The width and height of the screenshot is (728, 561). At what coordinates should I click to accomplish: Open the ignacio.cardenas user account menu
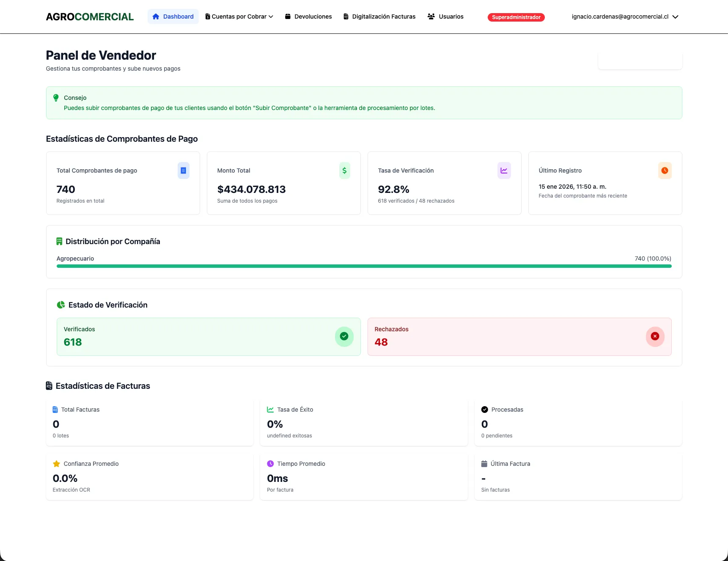pyautogui.click(x=620, y=16)
